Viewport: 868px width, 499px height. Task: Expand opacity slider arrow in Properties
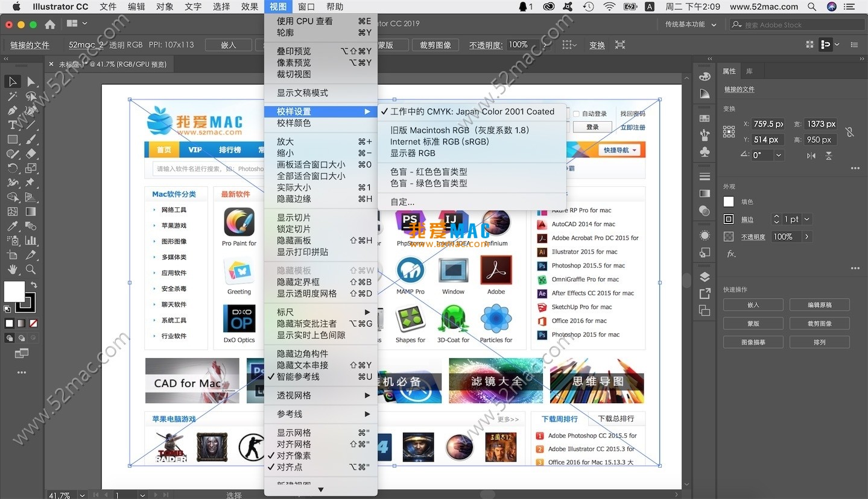point(806,237)
